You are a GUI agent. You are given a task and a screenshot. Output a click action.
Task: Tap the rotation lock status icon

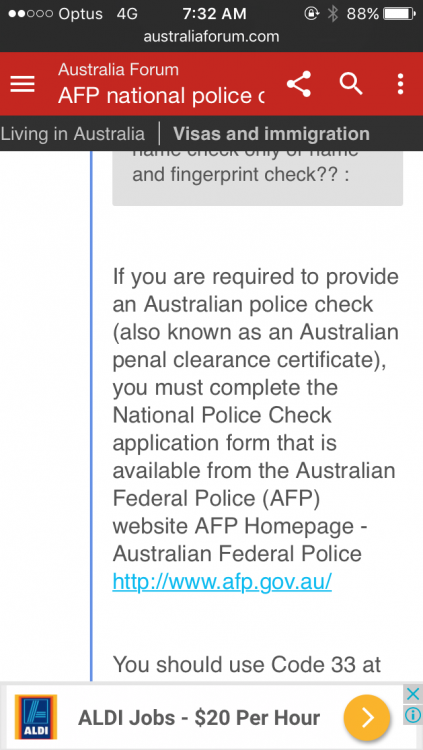click(x=311, y=14)
